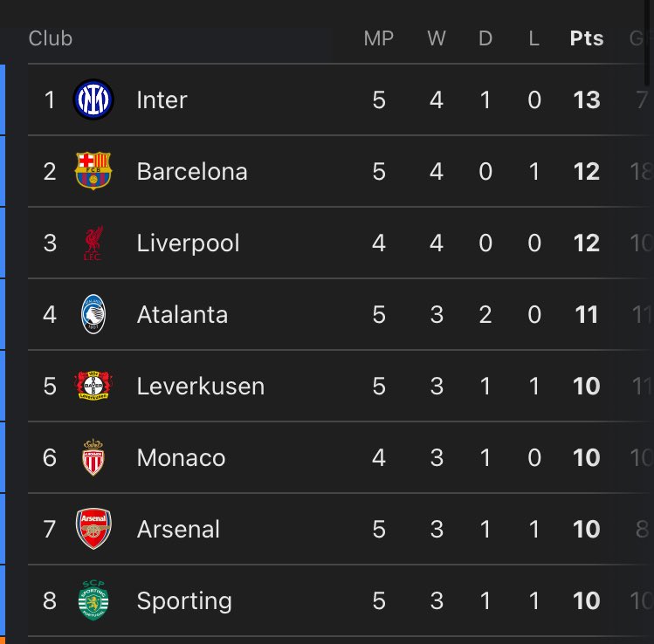Click the Barcelona club crest

[x=93, y=171]
